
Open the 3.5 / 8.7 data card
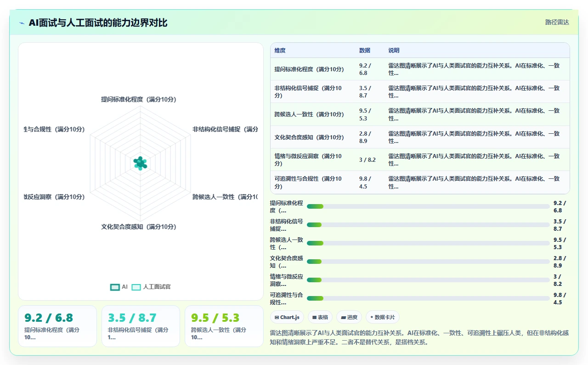click(x=141, y=326)
